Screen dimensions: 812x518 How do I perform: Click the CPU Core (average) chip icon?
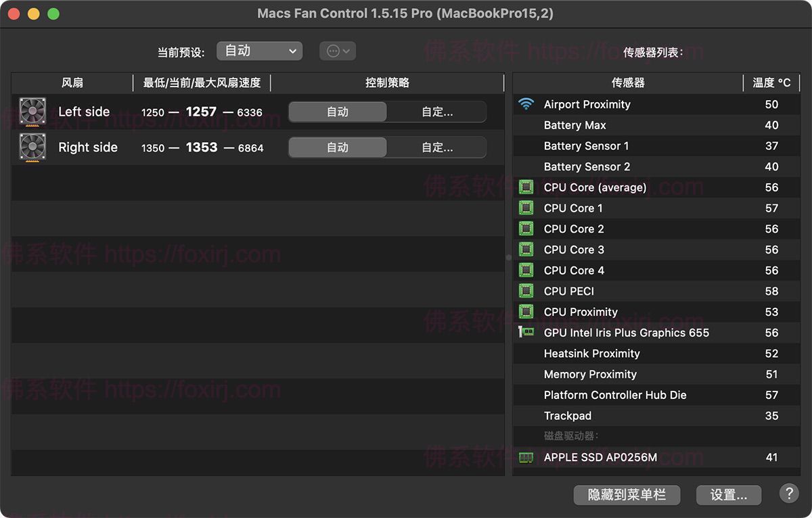click(526, 187)
